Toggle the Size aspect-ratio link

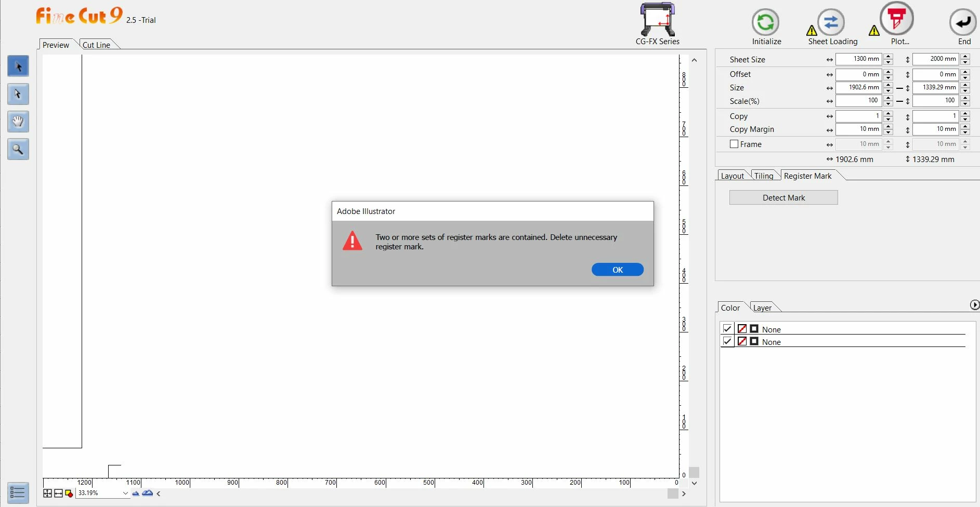pos(900,88)
